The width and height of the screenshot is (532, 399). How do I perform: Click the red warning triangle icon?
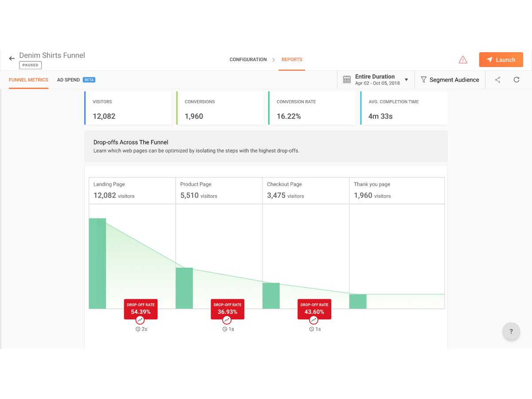[463, 59]
